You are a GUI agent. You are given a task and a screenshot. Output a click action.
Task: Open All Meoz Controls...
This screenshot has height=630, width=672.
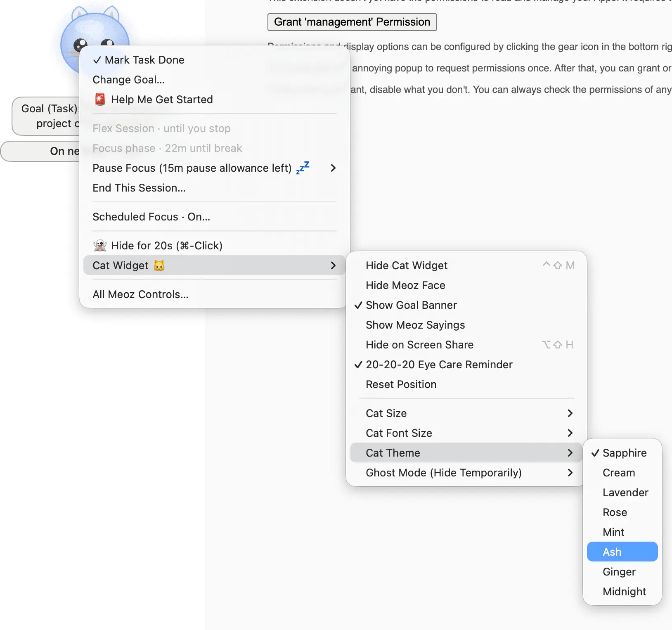click(x=215, y=294)
